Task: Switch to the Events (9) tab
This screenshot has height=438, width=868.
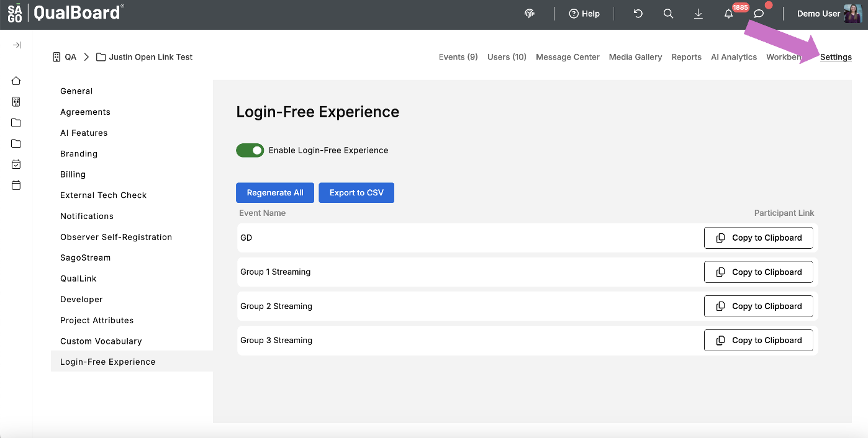Action: tap(458, 57)
